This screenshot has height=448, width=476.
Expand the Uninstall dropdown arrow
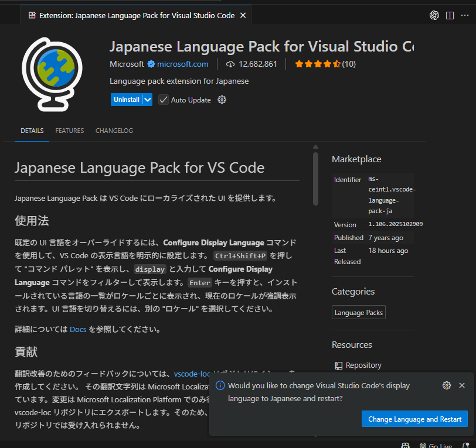tap(148, 100)
